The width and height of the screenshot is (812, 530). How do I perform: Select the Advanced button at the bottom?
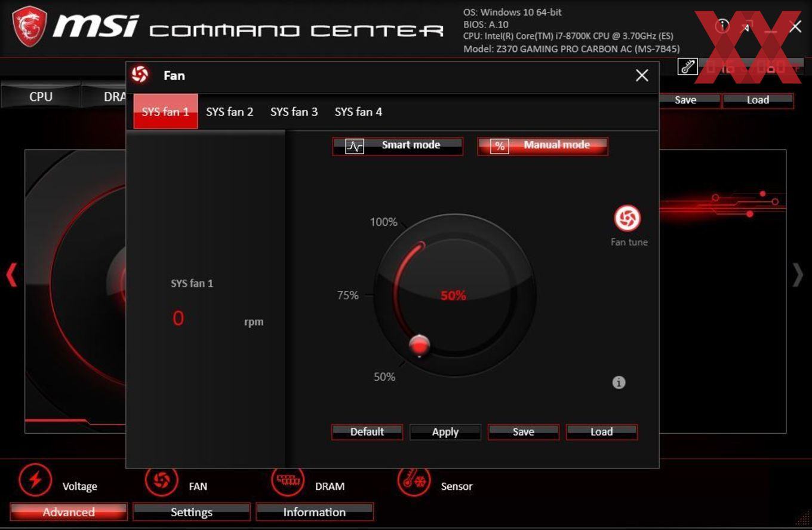point(69,512)
